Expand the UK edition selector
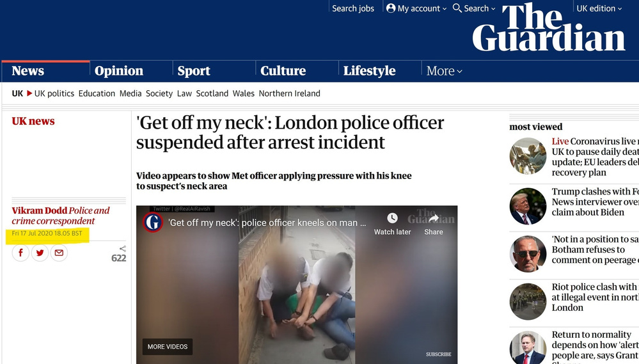The image size is (639, 364). tap(599, 8)
